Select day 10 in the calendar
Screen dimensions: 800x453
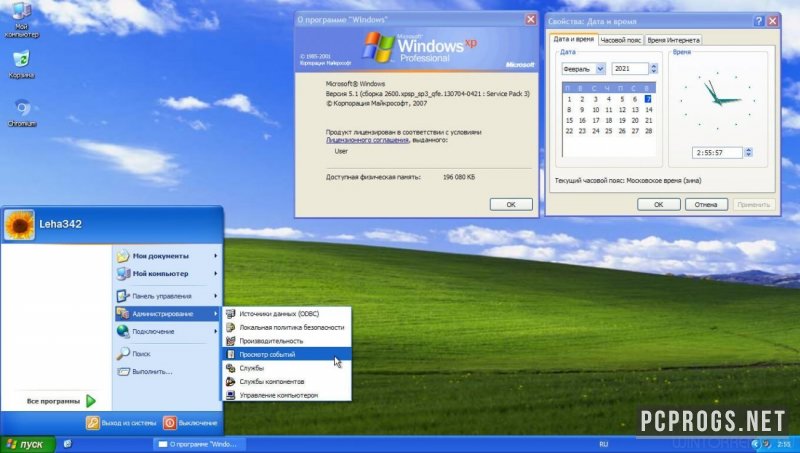pos(595,110)
